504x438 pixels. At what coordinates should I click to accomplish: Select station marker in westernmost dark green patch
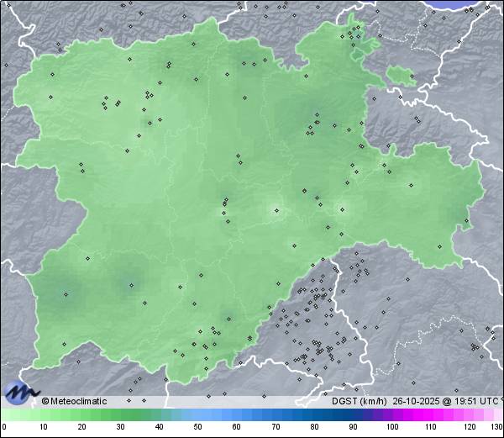coord(66,293)
